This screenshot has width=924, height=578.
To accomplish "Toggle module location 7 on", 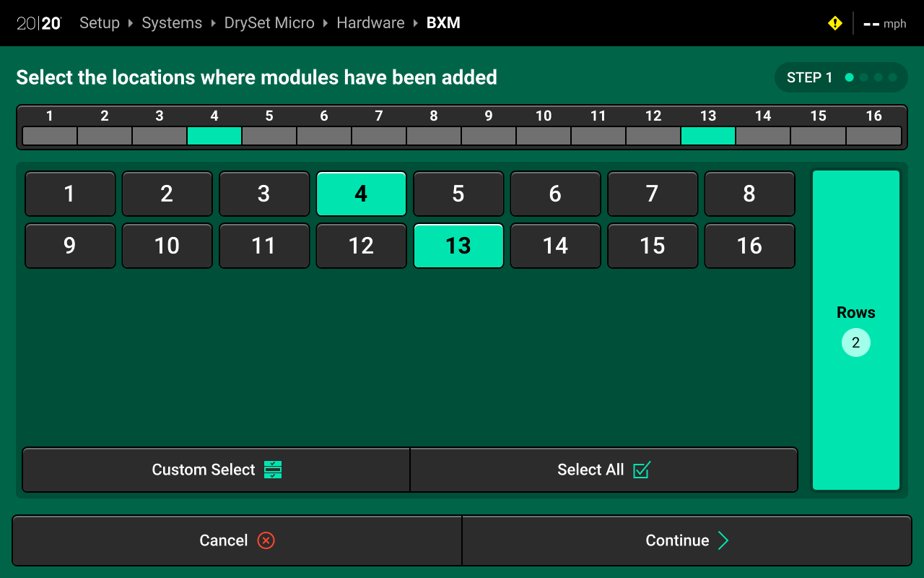I will [652, 194].
